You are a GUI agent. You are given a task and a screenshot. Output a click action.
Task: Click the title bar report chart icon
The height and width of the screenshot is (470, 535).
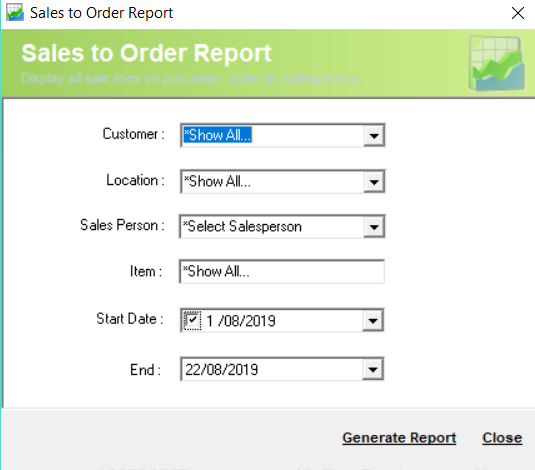click(x=15, y=12)
